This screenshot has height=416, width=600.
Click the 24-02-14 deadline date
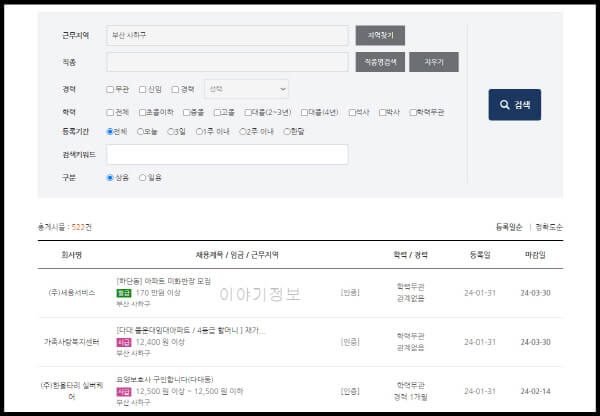pos(535,392)
